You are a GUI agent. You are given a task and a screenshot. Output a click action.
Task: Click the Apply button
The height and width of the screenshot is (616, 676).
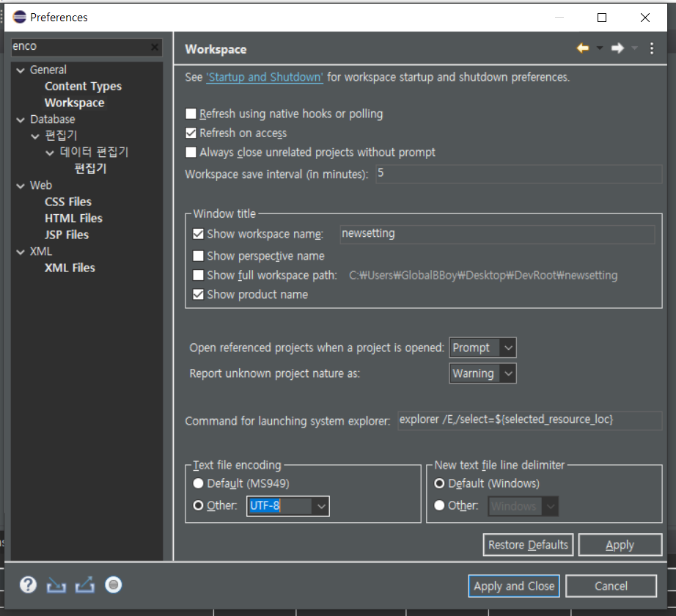click(620, 545)
